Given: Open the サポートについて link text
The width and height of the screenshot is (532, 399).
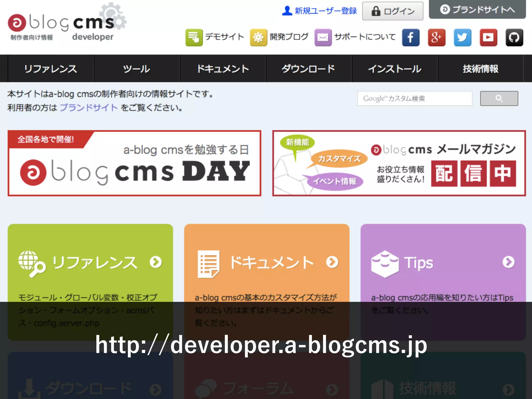Looking at the screenshot, I should pos(365,37).
